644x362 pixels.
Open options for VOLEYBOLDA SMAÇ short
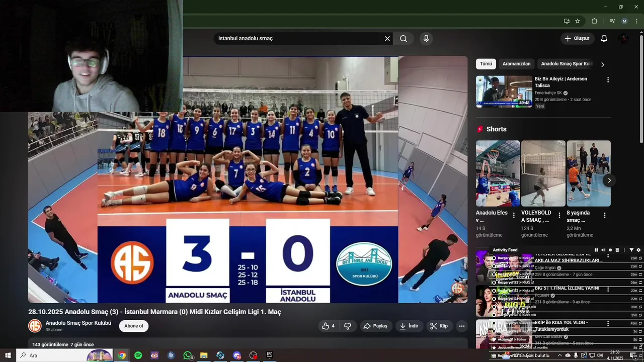coord(559,215)
